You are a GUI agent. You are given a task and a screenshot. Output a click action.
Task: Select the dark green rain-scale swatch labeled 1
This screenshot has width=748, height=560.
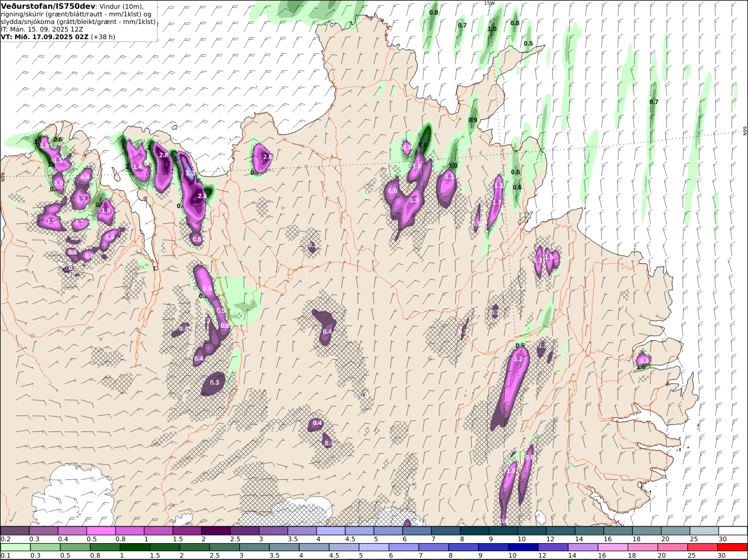coord(134,547)
